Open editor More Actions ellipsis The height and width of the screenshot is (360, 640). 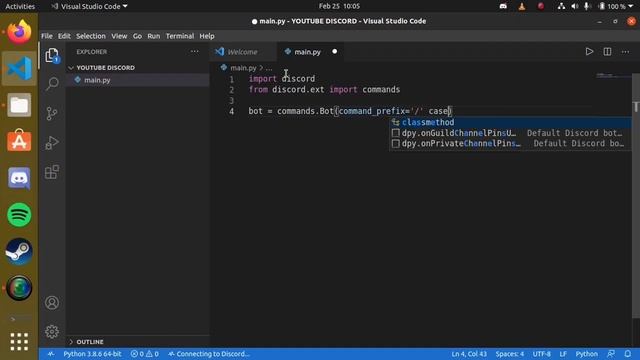[625, 52]
